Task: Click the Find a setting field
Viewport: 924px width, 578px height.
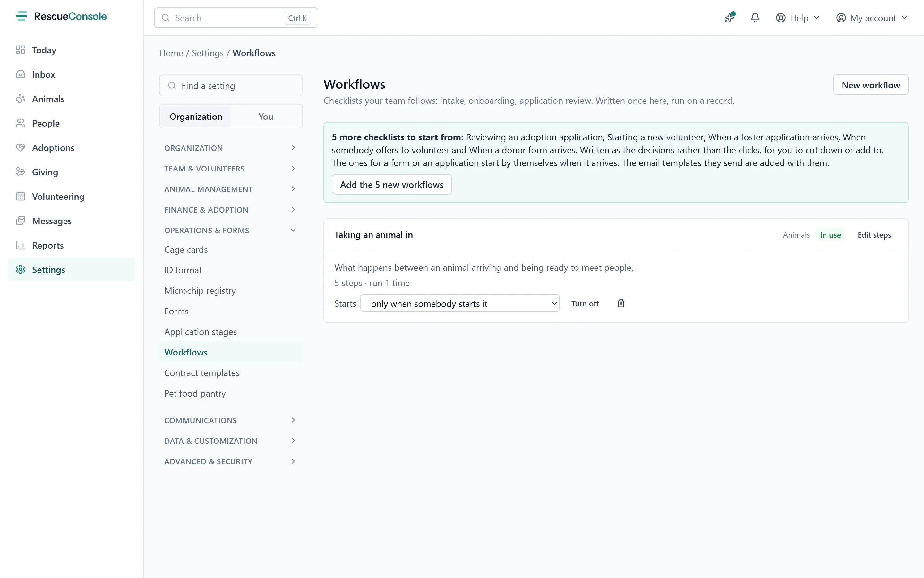Action: (231, 86)
